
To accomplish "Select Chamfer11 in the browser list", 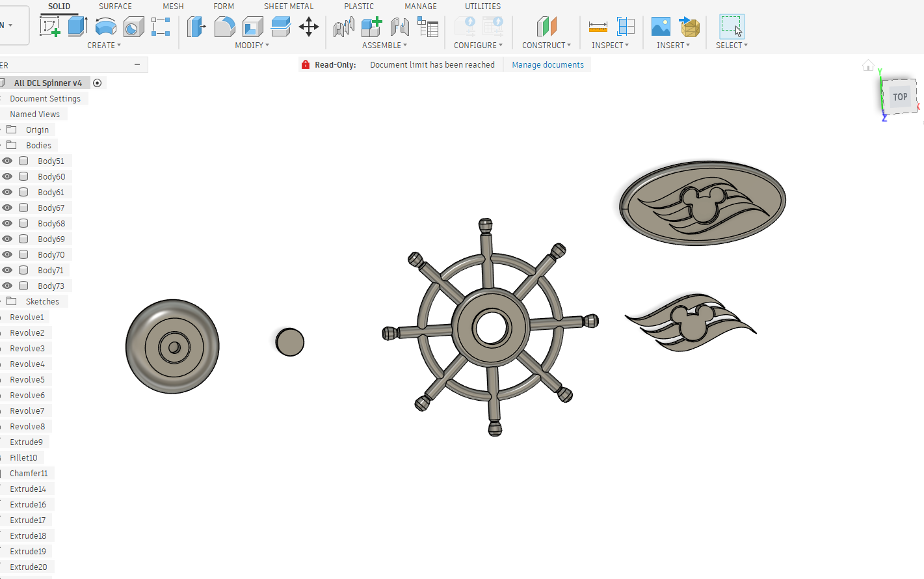I will click(x=29, y=473).
